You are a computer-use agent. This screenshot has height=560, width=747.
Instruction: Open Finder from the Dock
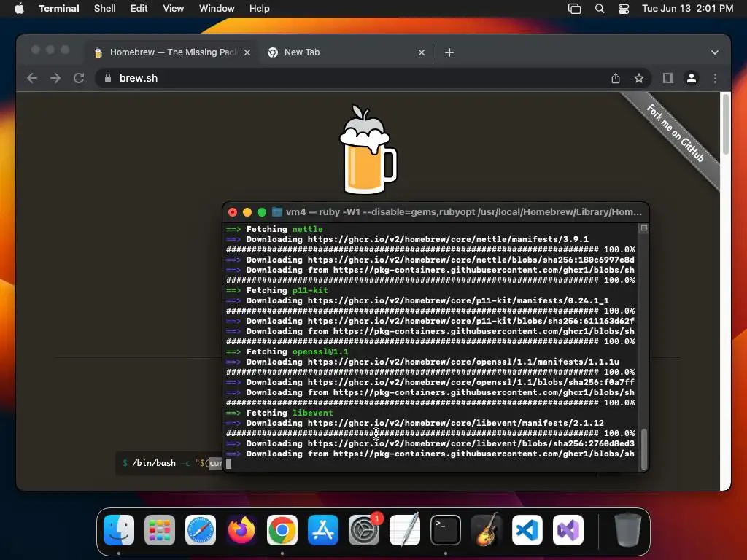pyautogui.click(x=119, y=530)
